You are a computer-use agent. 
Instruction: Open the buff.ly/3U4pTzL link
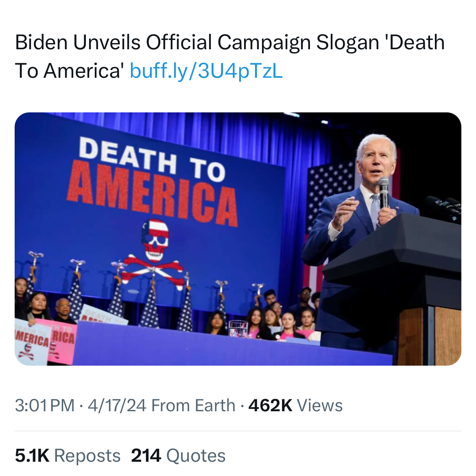coord(206,71)
